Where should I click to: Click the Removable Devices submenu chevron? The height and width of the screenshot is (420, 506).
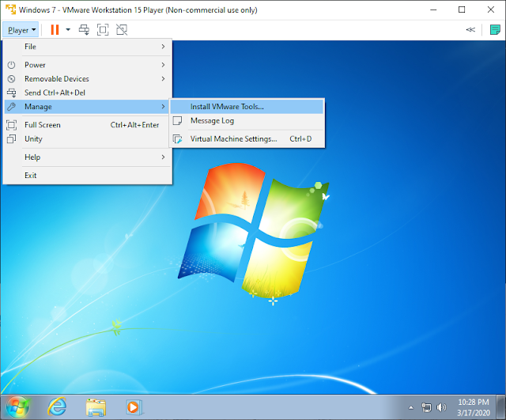click(164, 79)
